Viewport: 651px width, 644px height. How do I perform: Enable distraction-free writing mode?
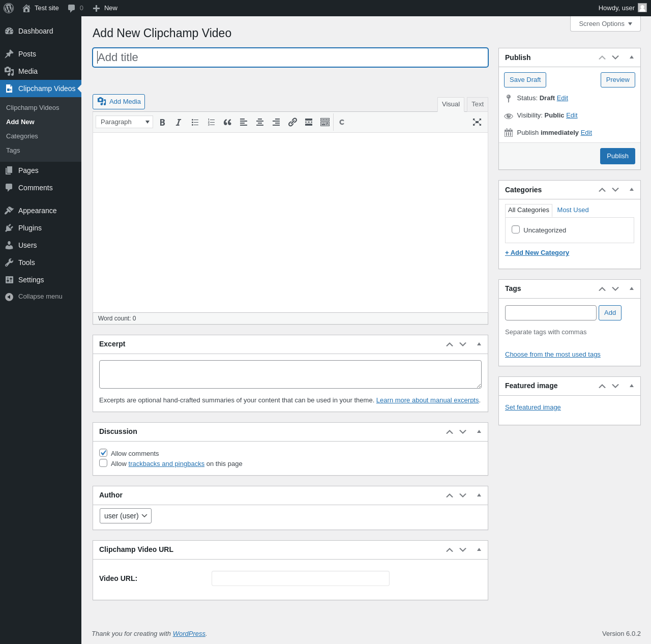click(477, 122)
